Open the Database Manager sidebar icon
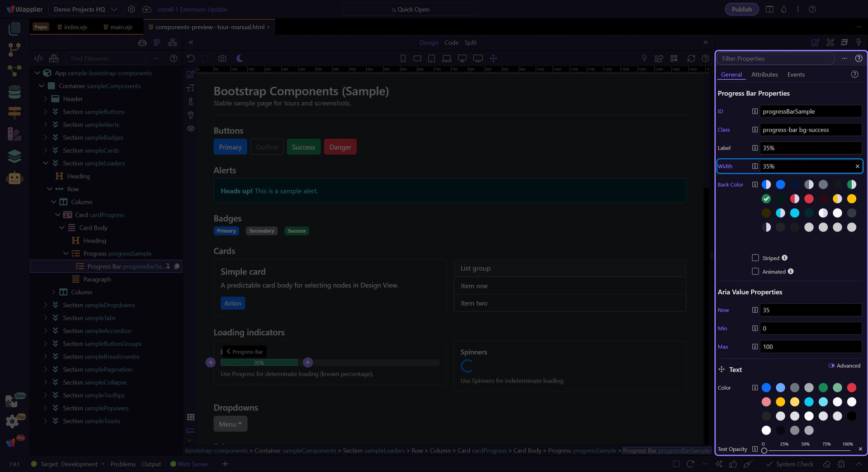Screen dimensions: 868x472 [x=14, y=92]
